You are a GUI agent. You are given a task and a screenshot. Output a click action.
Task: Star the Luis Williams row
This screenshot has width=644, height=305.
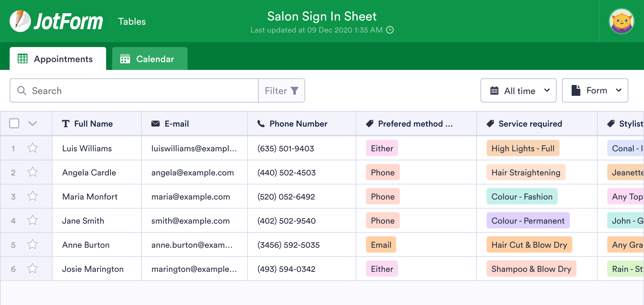click(32, 148)
